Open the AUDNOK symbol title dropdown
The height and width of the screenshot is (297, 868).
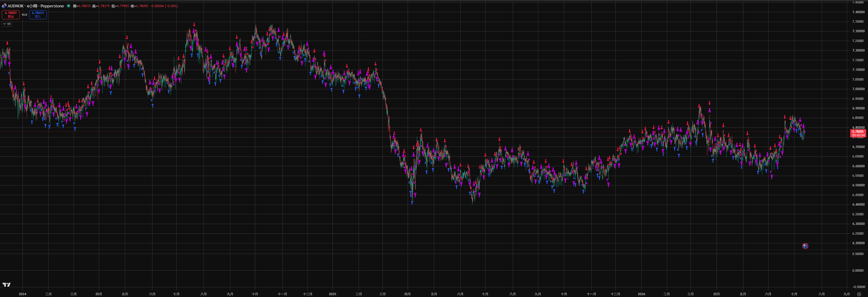16,6
